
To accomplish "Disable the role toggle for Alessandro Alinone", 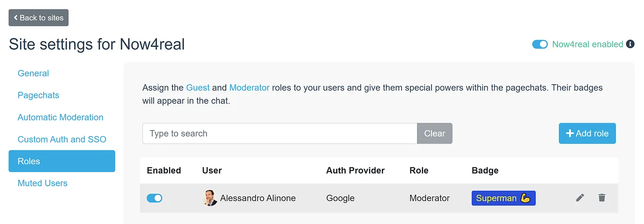I will 155,198.
